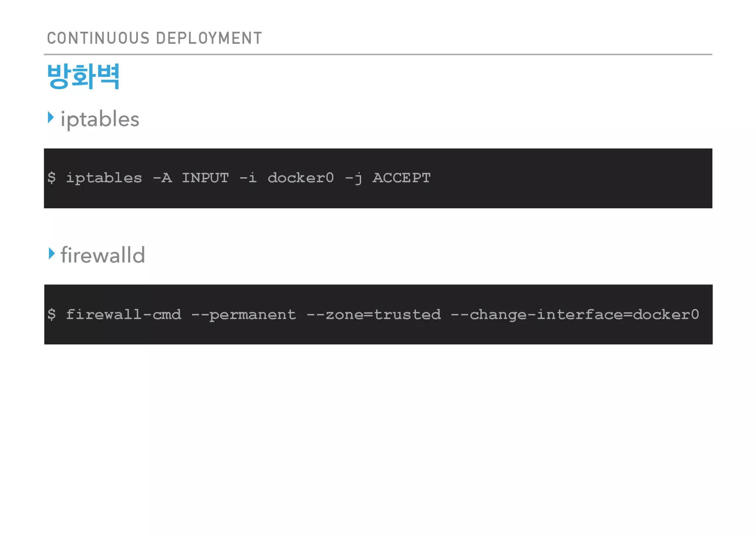Click --change-interface=docker0 option text

pyautogui.click(x=575, y=314)
